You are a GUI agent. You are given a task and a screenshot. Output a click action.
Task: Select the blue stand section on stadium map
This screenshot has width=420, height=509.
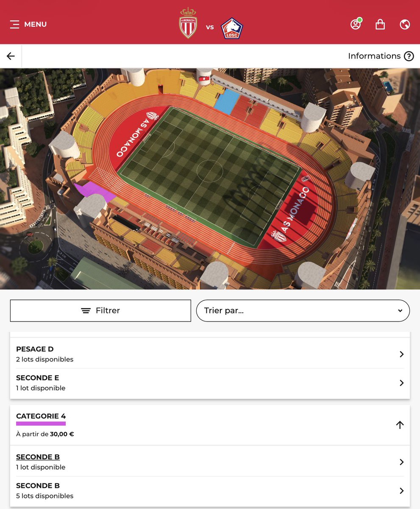click(x=227, y=101)
